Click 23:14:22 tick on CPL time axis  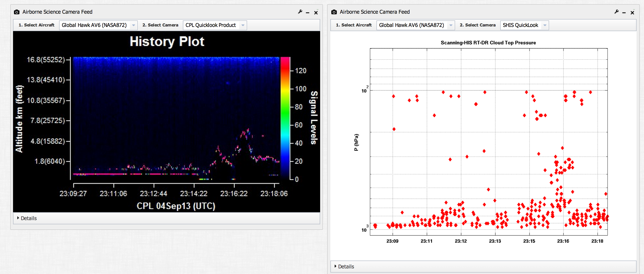[194, 193]
